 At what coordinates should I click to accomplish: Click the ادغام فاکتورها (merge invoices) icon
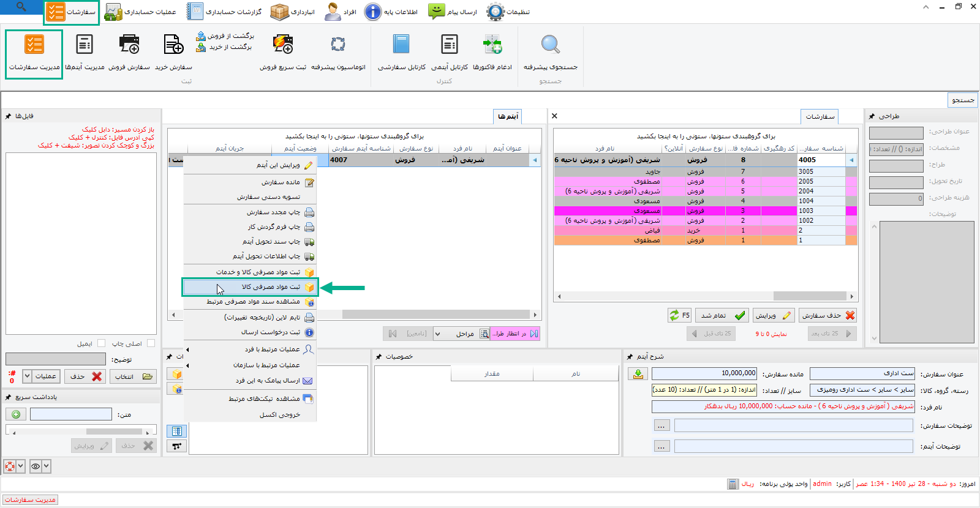click(492, 45)
